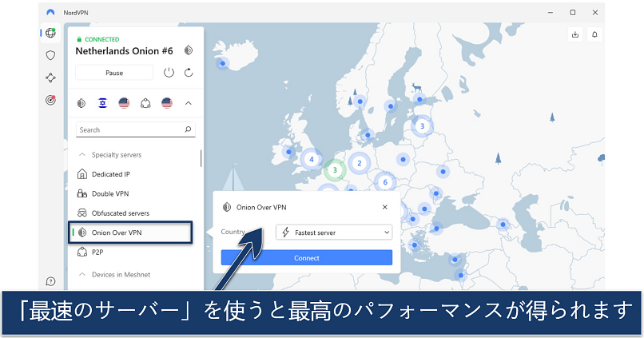The height and width of the screenshot is (338, 644).
Task: Open the Threat Protection shield icon
Action: tap(51, 55)
